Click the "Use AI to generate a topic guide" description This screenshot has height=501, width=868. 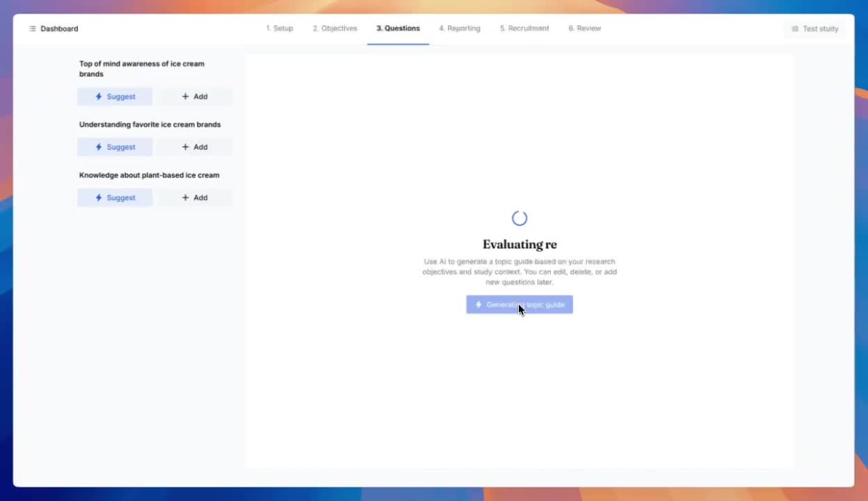(x=520, y=272)
